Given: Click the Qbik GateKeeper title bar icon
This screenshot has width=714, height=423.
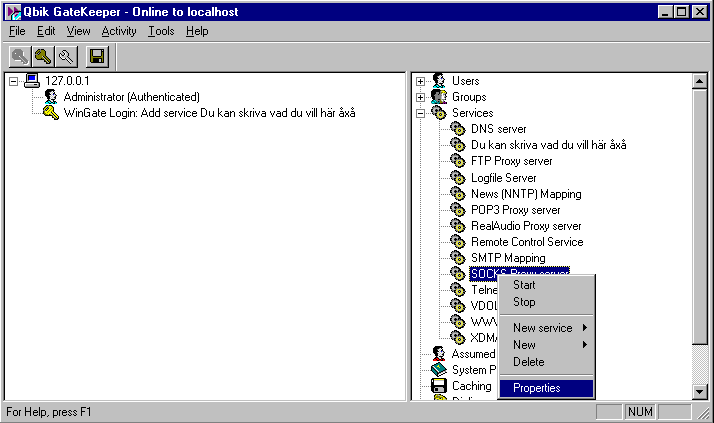Looking at the screenshot, I should pyautogui.click(x=14, y=12).
